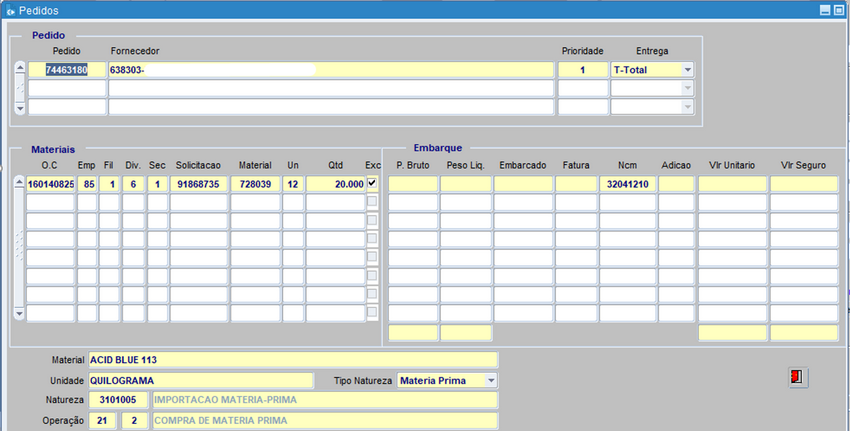Click the red exit door icon

[x=797, y=377]
